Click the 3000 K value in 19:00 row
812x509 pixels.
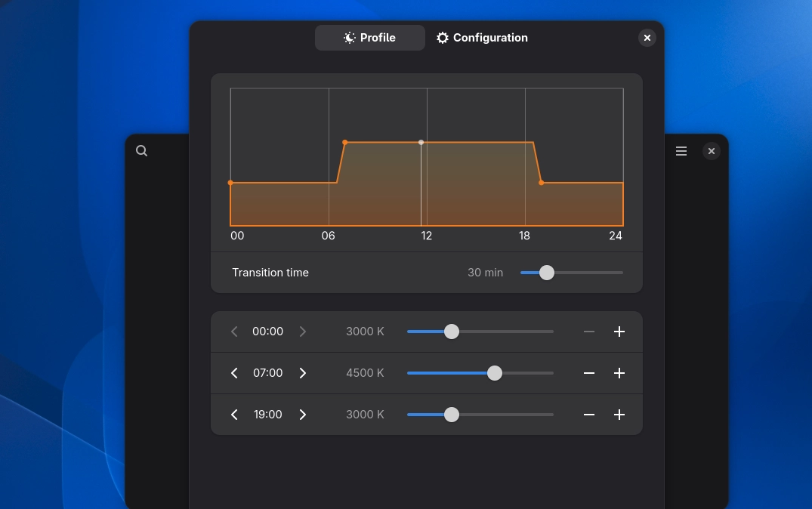(x=365, y=415)
